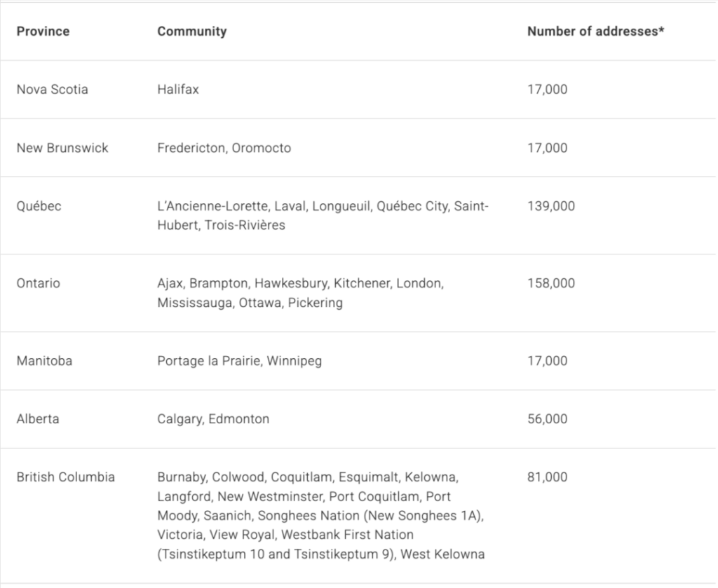Select the British Columbia province cell

point(65,477)
